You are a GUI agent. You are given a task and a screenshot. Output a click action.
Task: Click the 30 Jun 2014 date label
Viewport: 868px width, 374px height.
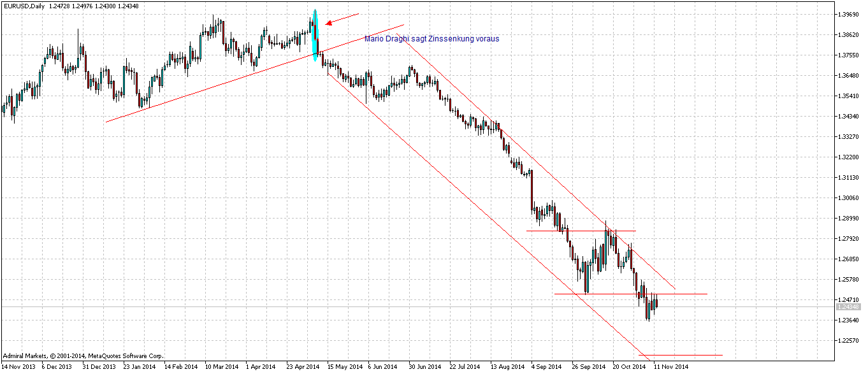(426, 367)
